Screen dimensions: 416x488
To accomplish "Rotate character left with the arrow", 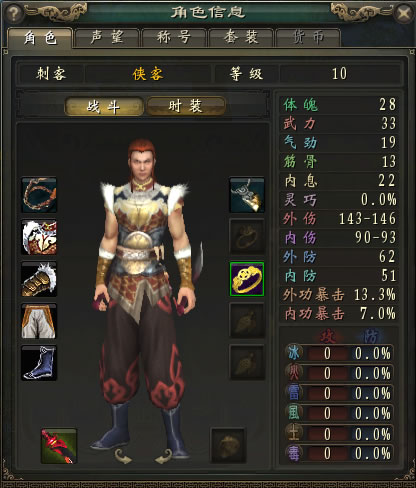I will tap(123, 456).
